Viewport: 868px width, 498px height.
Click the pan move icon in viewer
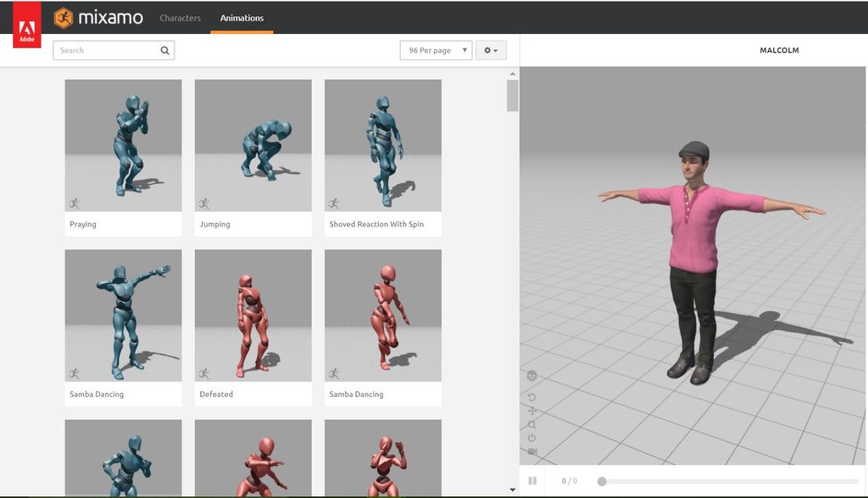click(532, 411)
